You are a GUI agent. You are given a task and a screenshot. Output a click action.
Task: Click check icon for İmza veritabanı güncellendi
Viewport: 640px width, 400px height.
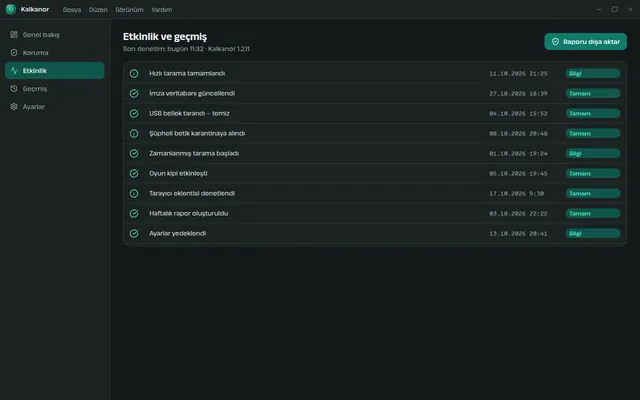point(134,93)
